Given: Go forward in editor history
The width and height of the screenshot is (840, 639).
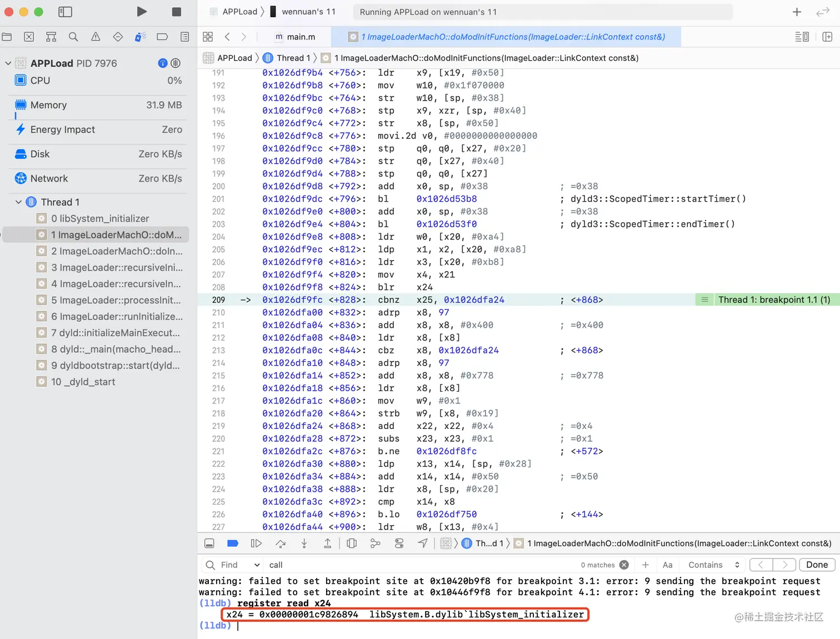Looking at the screenshot, I should coord(243,37).
